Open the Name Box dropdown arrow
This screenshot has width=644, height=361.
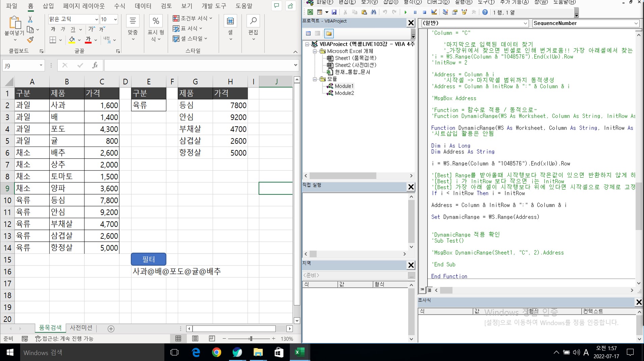(41, 65)
